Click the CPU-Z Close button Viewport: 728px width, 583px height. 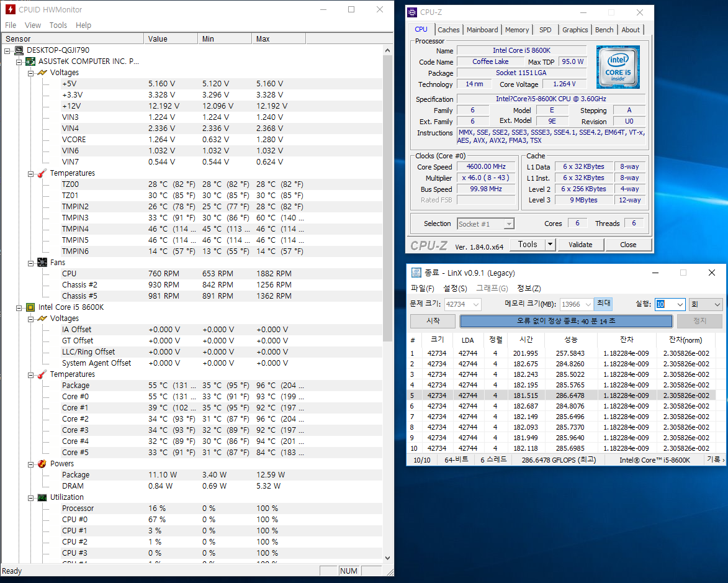pos(628,245)
